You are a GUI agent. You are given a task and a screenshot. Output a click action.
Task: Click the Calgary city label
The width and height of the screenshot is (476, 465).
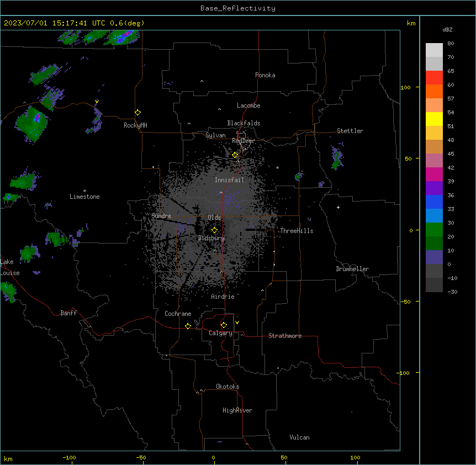coord(220,333)
